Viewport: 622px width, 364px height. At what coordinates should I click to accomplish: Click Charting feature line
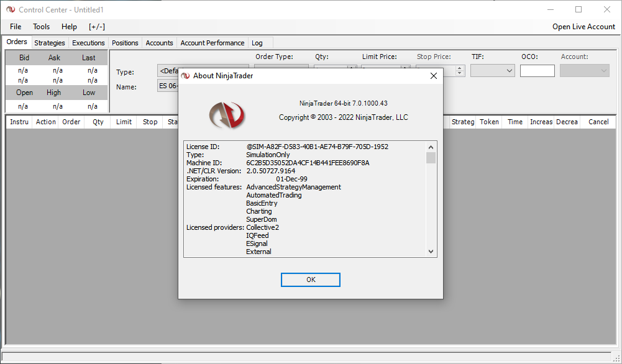259,211
